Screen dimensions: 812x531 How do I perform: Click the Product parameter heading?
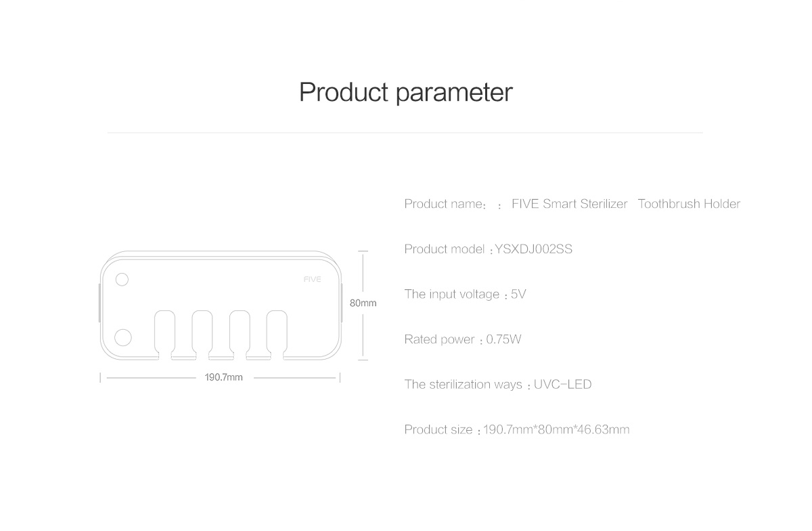click(x=406, y=92)
